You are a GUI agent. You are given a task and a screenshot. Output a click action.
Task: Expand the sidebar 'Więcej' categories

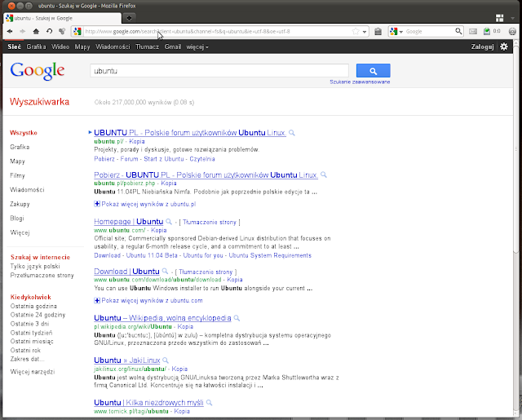pyautogui.click(x=20, y=232)
